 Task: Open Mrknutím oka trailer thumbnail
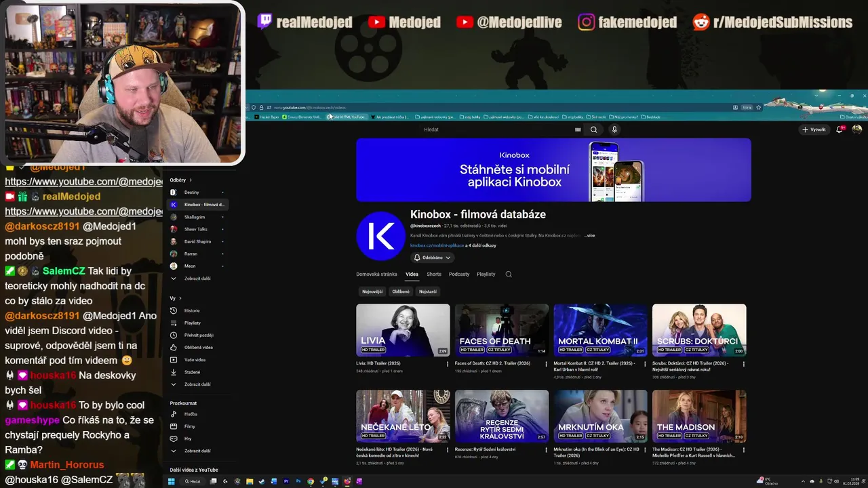pos(600,416)
